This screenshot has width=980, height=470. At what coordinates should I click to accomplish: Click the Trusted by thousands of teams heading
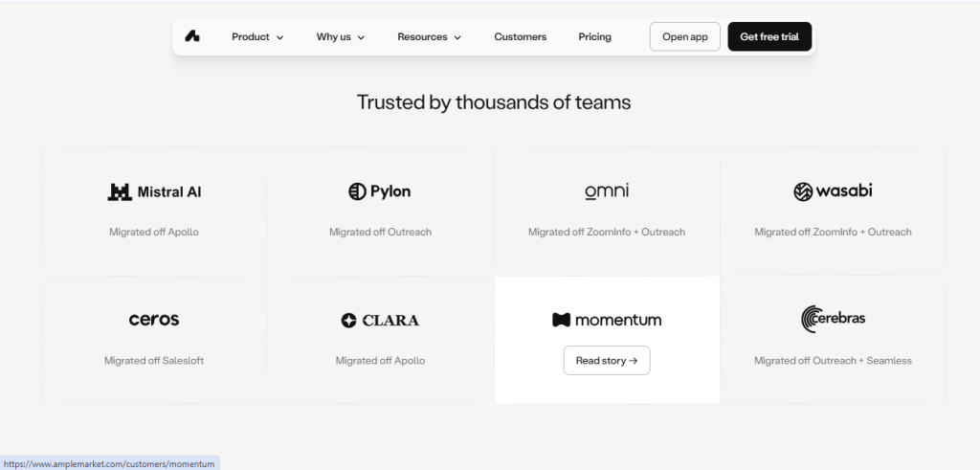tap(494, 102)
